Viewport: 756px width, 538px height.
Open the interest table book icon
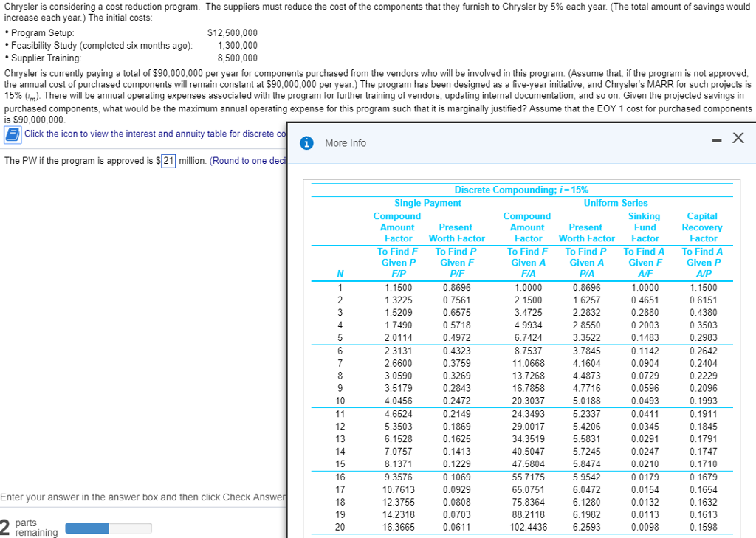coord(13,134)
